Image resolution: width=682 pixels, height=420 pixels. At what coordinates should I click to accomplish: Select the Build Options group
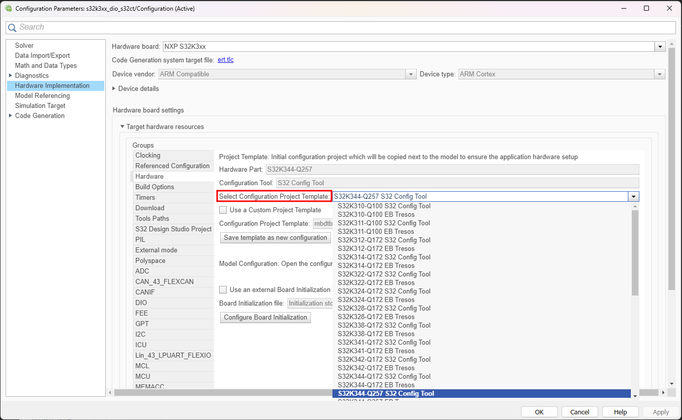point(173,187)
